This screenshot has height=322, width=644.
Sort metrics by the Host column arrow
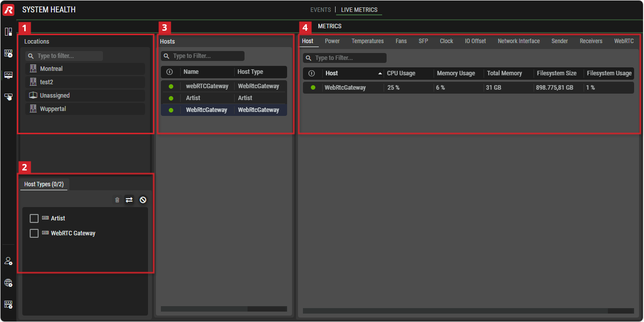[x=380, y=73]
